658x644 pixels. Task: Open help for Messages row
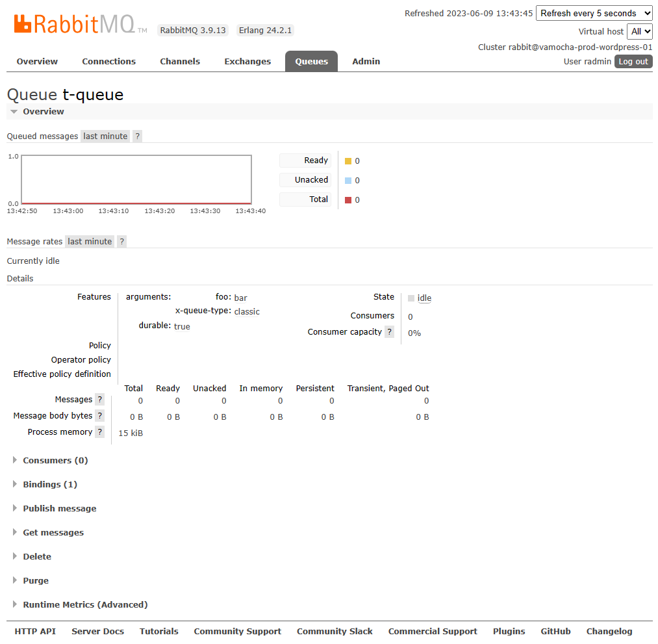100,399
